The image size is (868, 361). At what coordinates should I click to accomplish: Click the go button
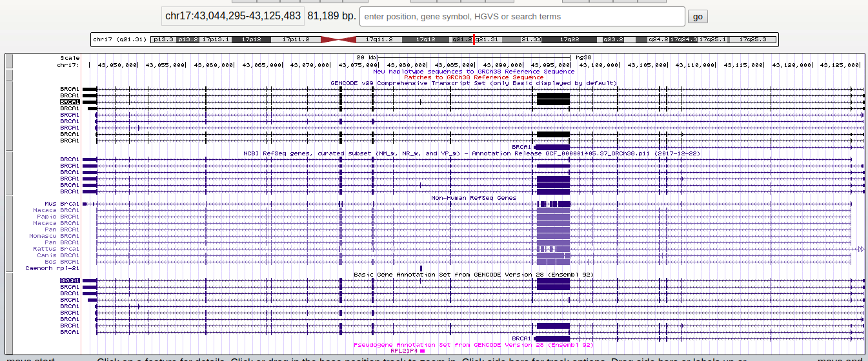(x=698, y=17)
